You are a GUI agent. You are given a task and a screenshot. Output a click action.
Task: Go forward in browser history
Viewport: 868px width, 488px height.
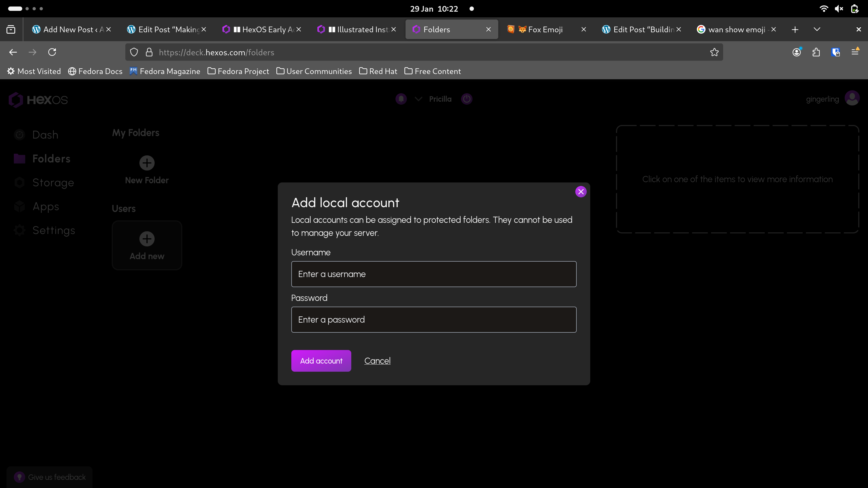pyautogui.click(x=33, y=52)
